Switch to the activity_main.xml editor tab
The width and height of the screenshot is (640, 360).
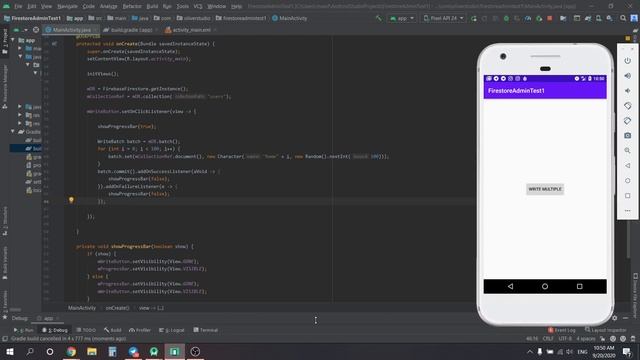(191, 30)
